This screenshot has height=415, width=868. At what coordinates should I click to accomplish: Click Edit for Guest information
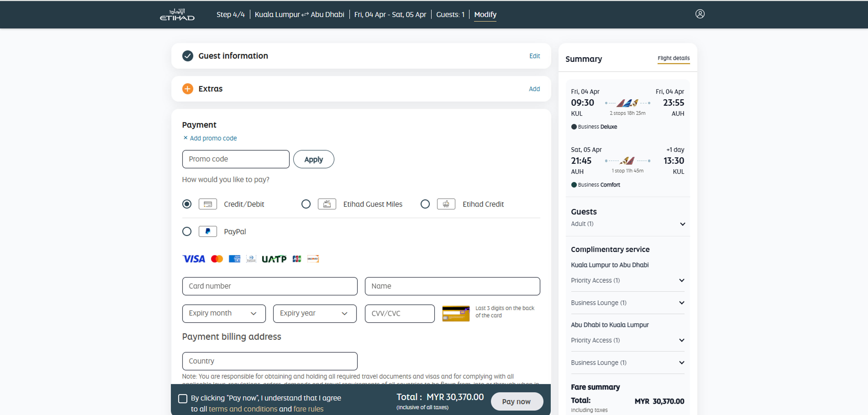coord(534,56)
